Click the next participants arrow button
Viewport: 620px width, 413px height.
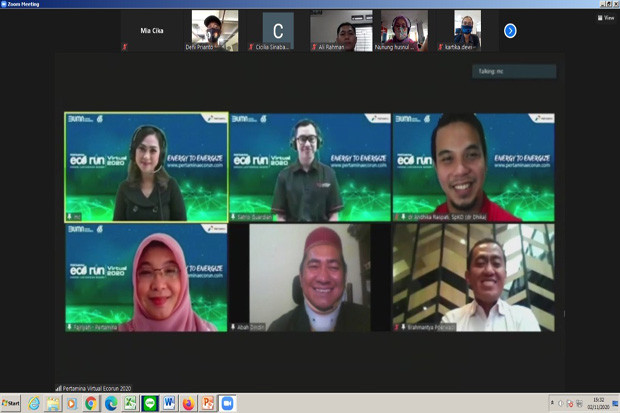[510, 31]
